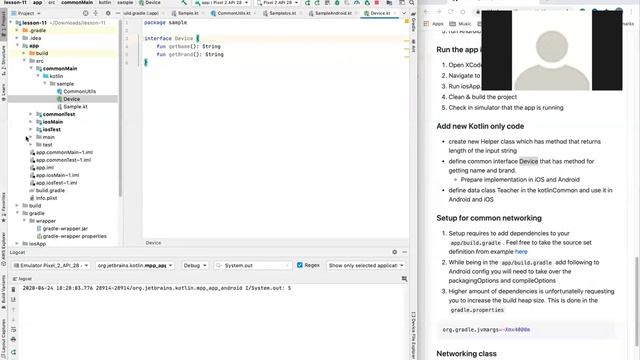Expand the iosMain folder
Screen dimensions: 640x360
click(31, 122)
